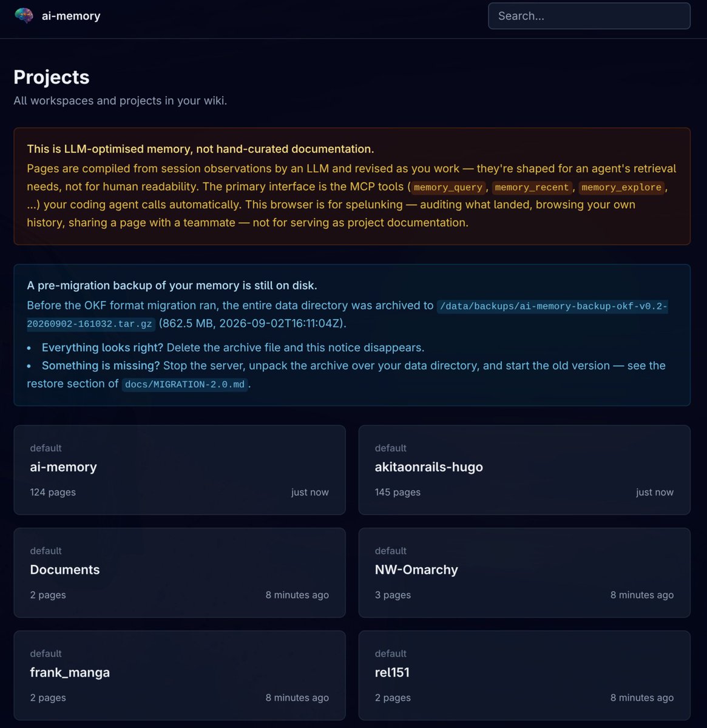
Task: Open the frank_manga project card
Action: (180, 675)
